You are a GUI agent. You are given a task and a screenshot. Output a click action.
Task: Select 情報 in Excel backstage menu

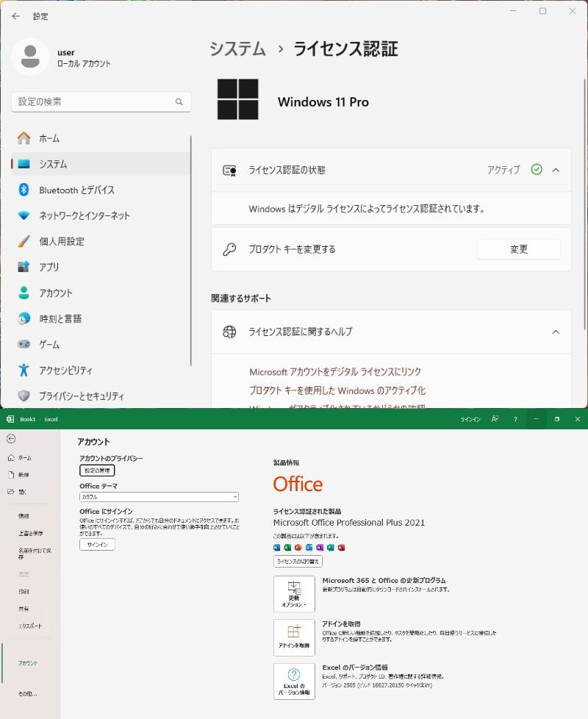tap(24, 516)
